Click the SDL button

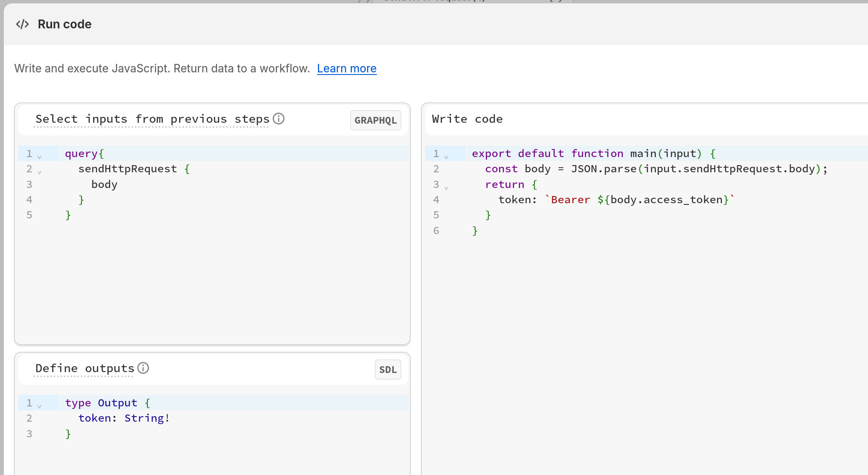click(x=387, y=370)
